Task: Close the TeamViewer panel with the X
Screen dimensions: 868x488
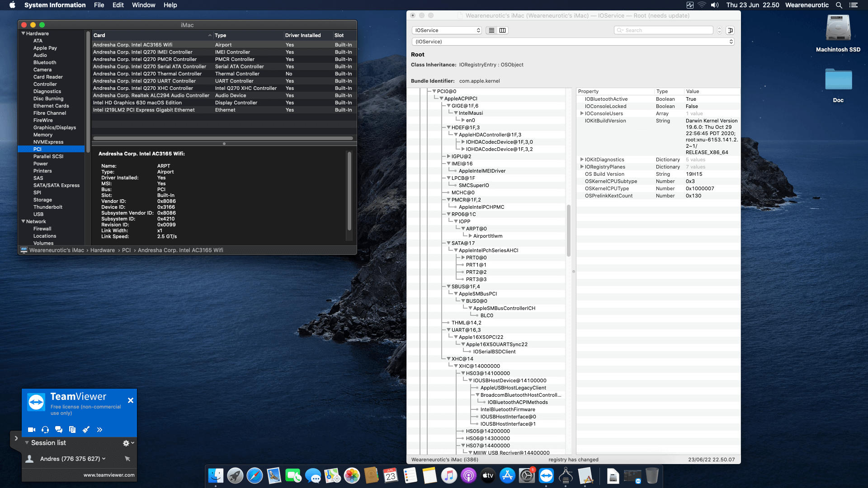Action: 130,400
